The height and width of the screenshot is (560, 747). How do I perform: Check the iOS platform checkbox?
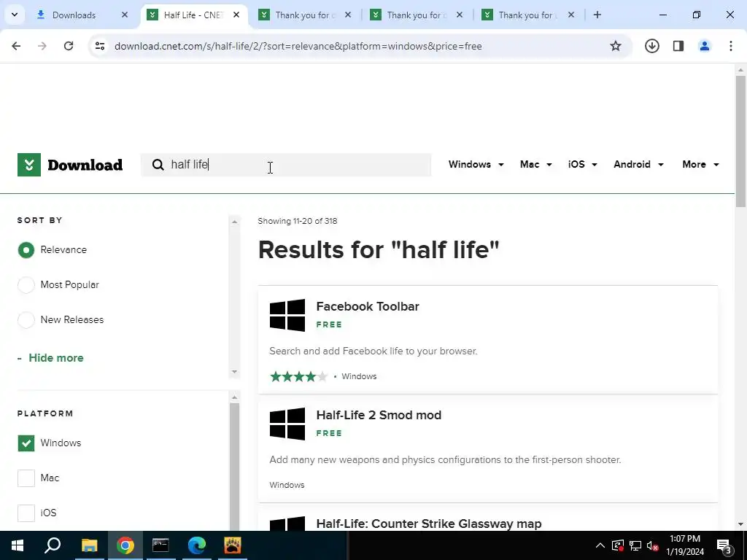[x=26, y=513]
